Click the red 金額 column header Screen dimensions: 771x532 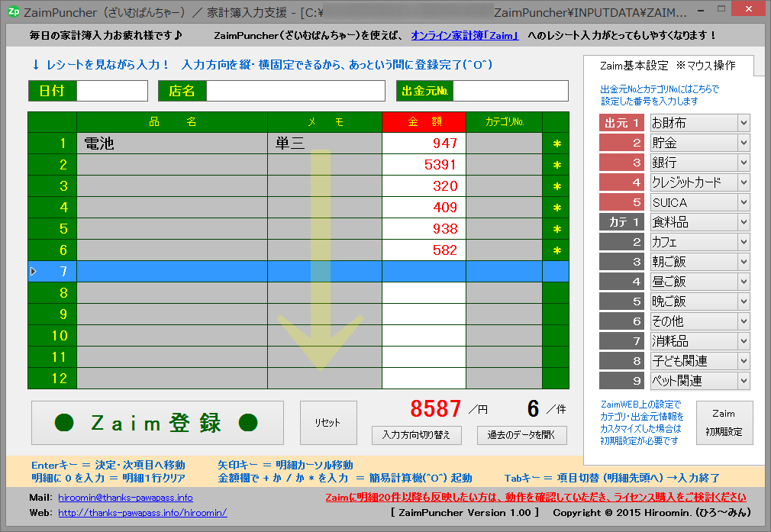[424, 122]
